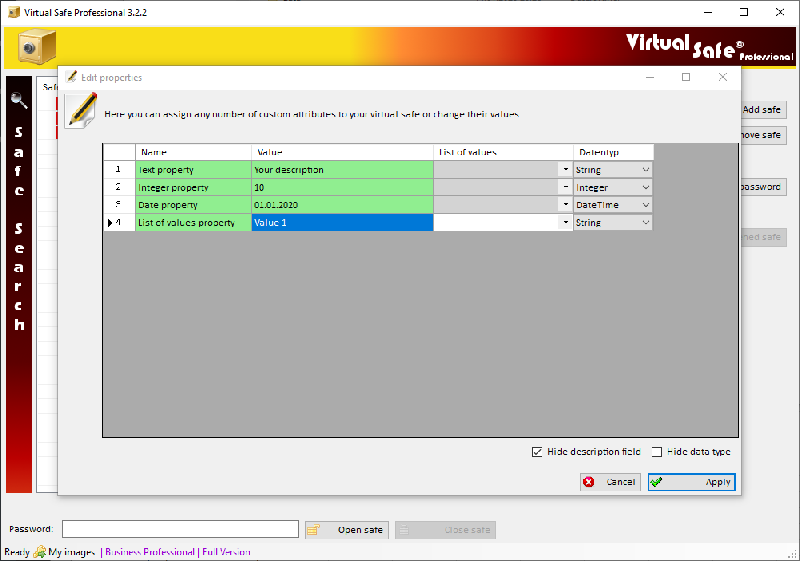Viewport: 800px width, 561px height.
Task: Click the safe logo icon in the banner
Action: point(37,47)
